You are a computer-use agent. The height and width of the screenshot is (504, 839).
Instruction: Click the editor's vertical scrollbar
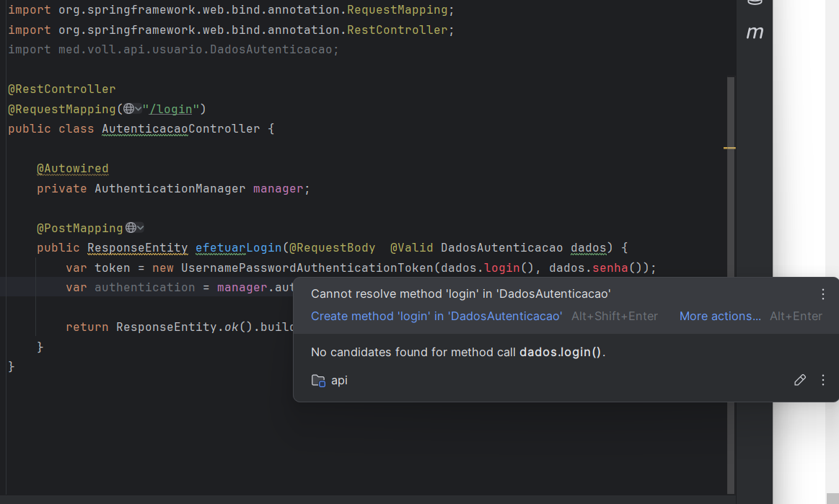(x=730, y=216)
